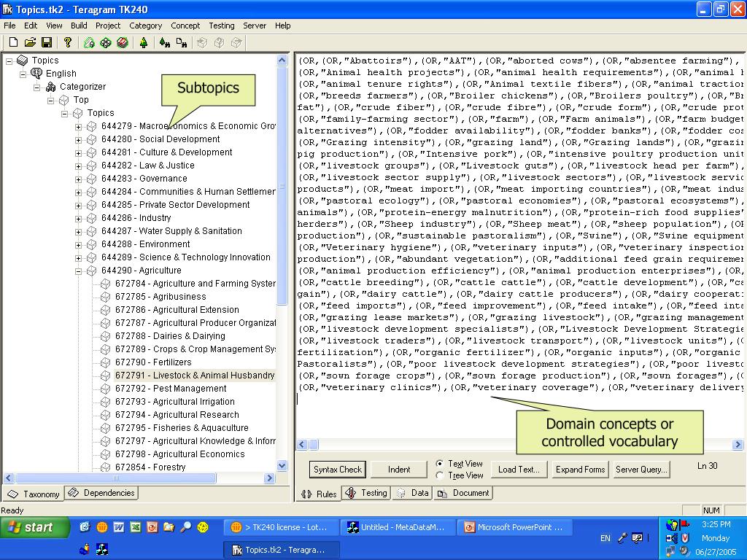
Task: Click the Open folder toolbar icon
Action: point(30,43)
